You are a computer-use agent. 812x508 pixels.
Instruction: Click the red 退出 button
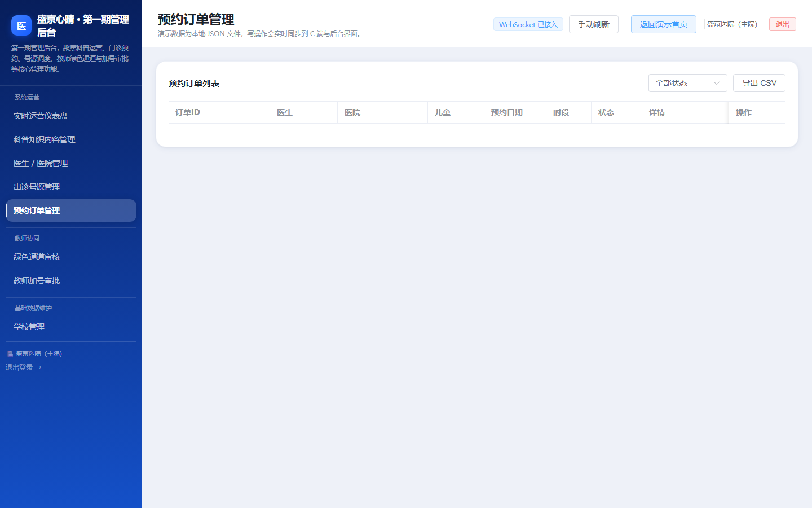pyautogui.click(x=783, y=24)
